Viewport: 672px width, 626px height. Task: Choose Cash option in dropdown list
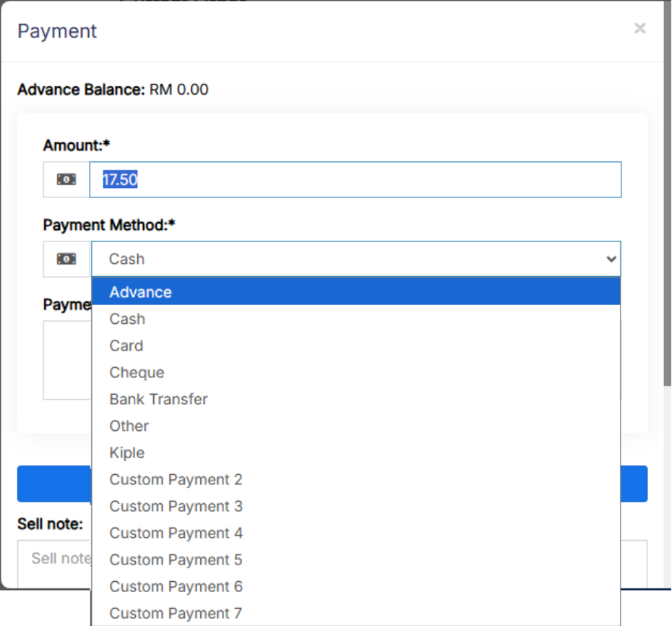[x=127, y=319]
